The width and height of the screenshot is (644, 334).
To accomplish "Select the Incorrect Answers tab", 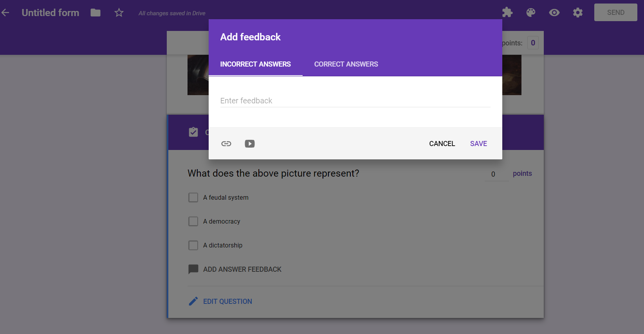I will (255, 64).
